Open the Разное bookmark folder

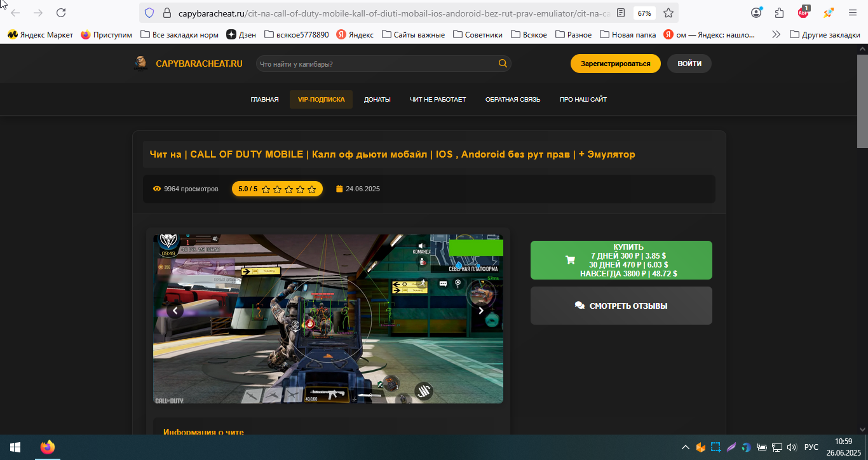click(x=573, y=35)
